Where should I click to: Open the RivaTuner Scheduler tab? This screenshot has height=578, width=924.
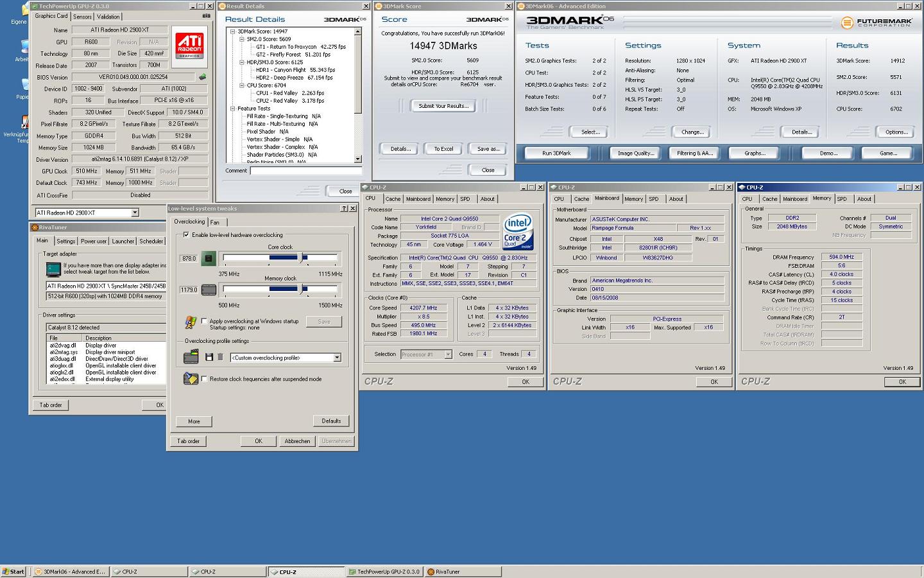click(151, 241)
